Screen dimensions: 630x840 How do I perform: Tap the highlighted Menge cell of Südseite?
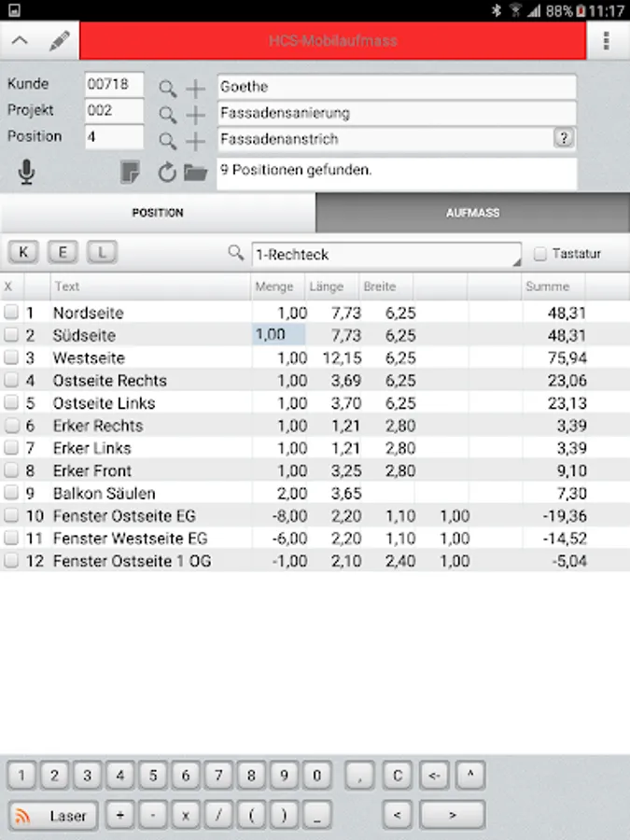[278, 334]
